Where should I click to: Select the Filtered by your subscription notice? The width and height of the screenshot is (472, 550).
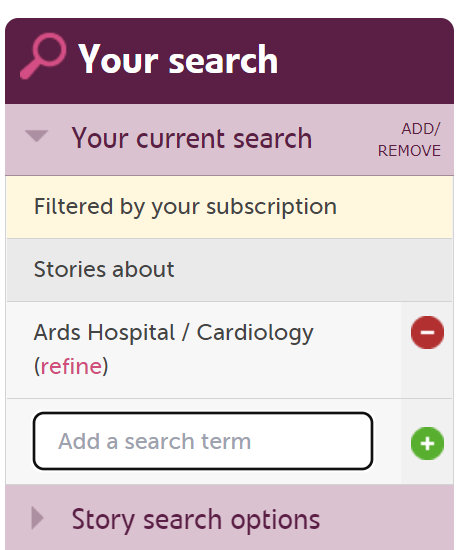point(229,207)
